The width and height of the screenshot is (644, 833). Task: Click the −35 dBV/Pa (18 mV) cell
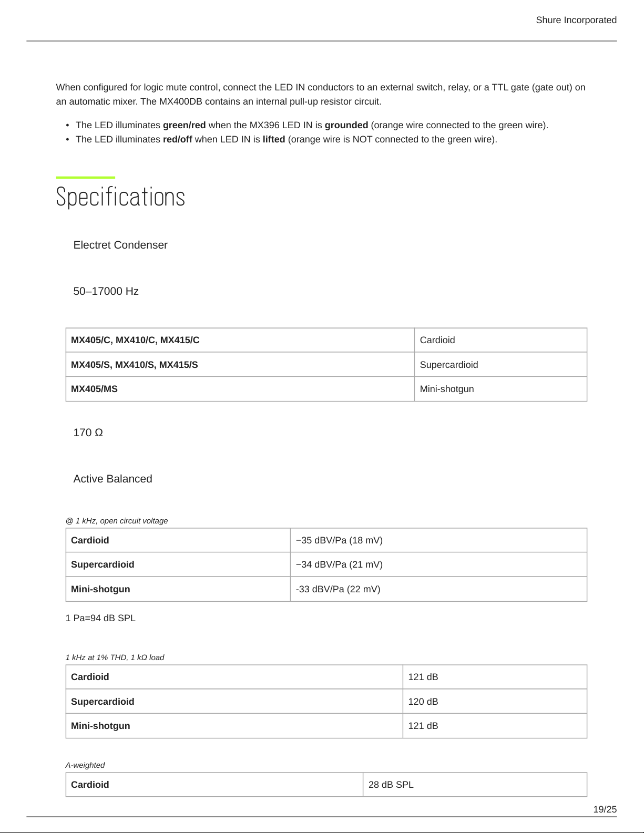tap(438, 540)
